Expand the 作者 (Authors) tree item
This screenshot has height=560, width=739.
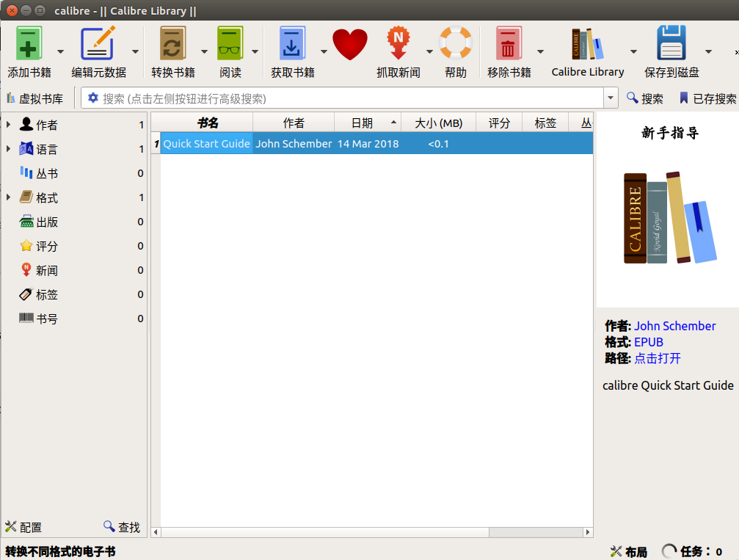pos(9,124)
